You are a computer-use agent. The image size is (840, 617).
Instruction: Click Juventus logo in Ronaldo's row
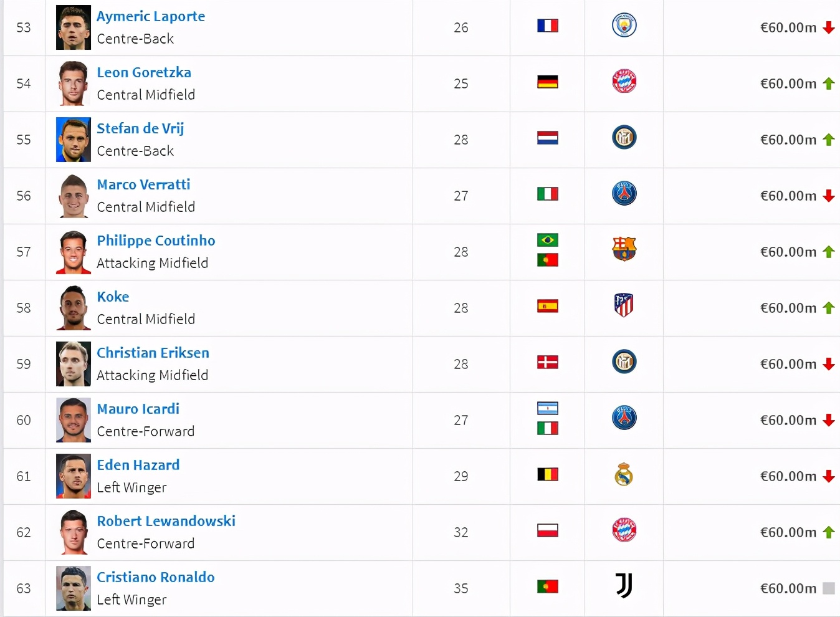624,586
